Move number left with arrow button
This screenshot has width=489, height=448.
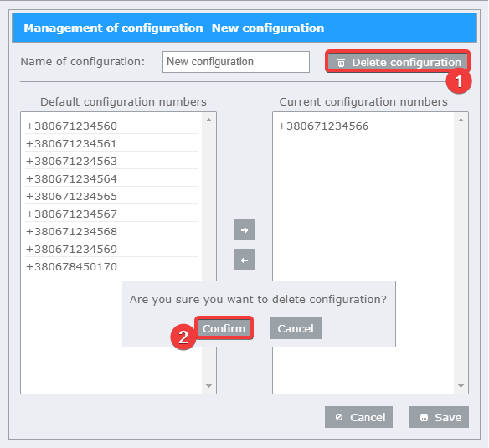click(244, 260)
